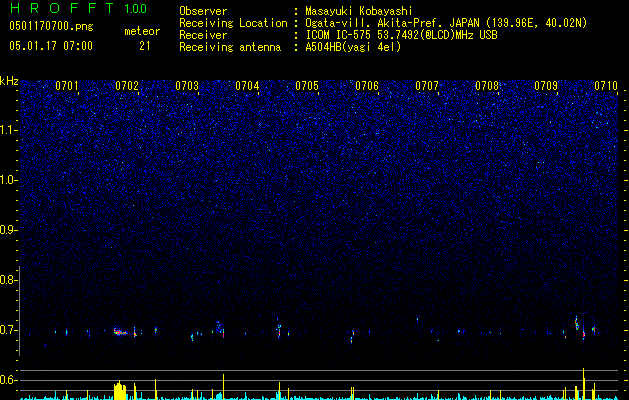This screenshot has width=629, height=400.
Task: Click the 1.1 kHz axis label
Action: (8, 130)
